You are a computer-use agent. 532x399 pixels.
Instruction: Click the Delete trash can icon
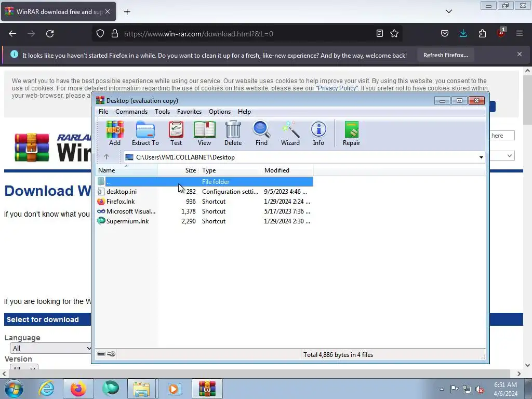[233, 134]
